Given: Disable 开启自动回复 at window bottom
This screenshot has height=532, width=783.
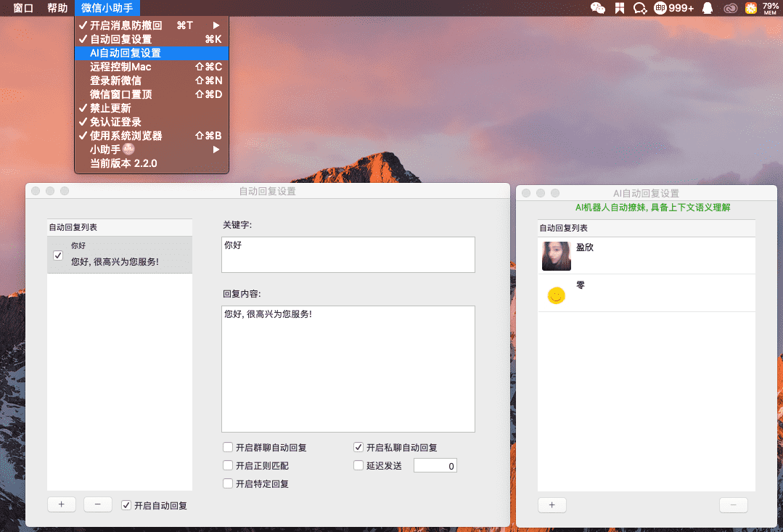Looking at the screenshot, I should click(126, 504).
